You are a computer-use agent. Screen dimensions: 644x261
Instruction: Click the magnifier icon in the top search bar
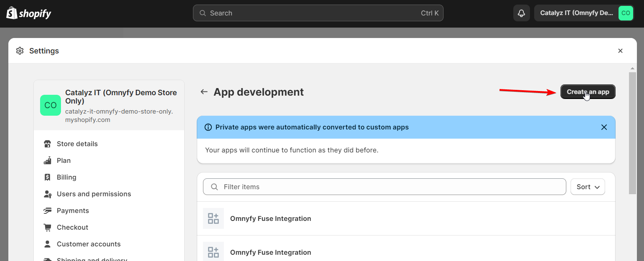coord(203,13)
